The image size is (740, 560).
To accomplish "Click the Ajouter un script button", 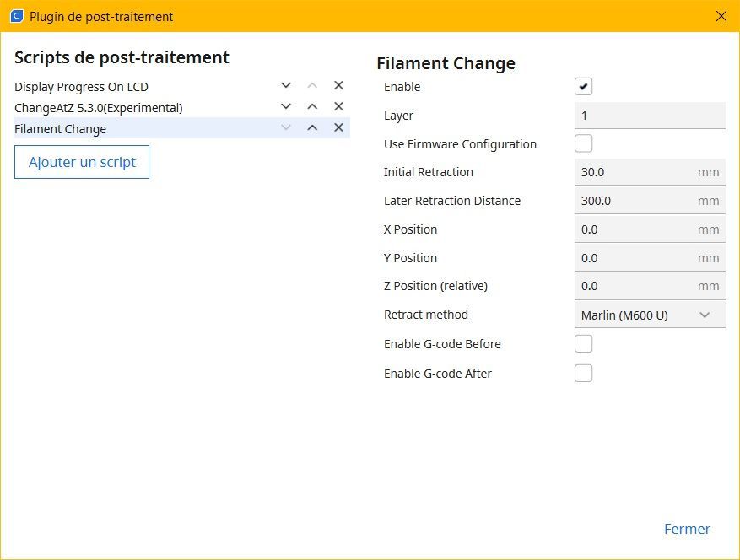I will 82,162.
